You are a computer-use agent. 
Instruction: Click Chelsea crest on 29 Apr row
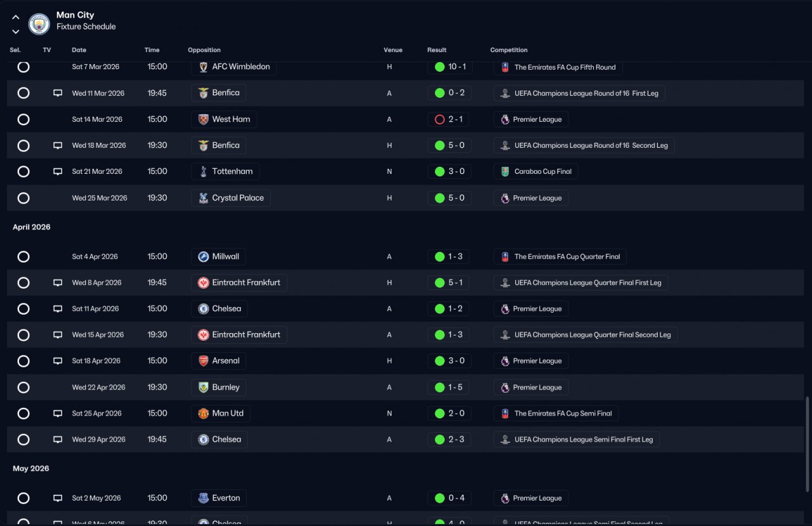click(203, 440)
